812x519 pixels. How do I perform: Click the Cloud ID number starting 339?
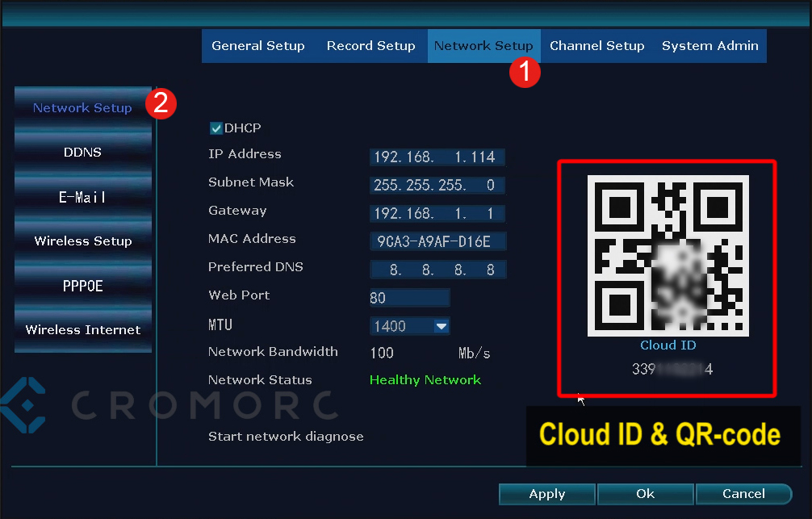pyautogui.click(x=672, y=370)
